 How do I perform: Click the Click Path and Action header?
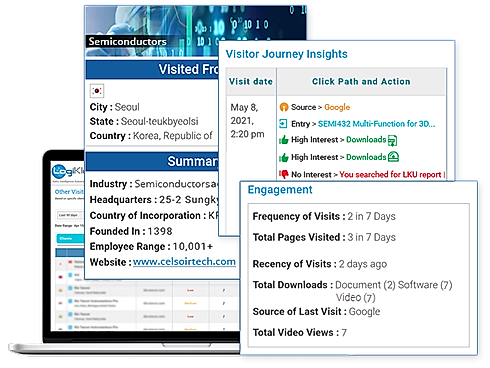pyautogui.click(x=361, y=82)
